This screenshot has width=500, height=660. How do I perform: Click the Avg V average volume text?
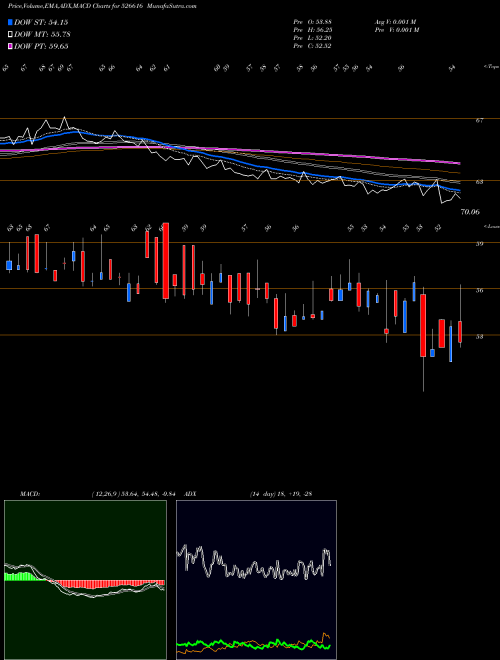pyautogui.click(x=395, y=22)
